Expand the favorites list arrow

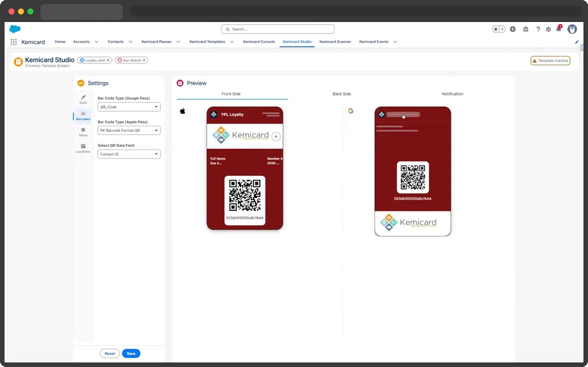point(502,29)
